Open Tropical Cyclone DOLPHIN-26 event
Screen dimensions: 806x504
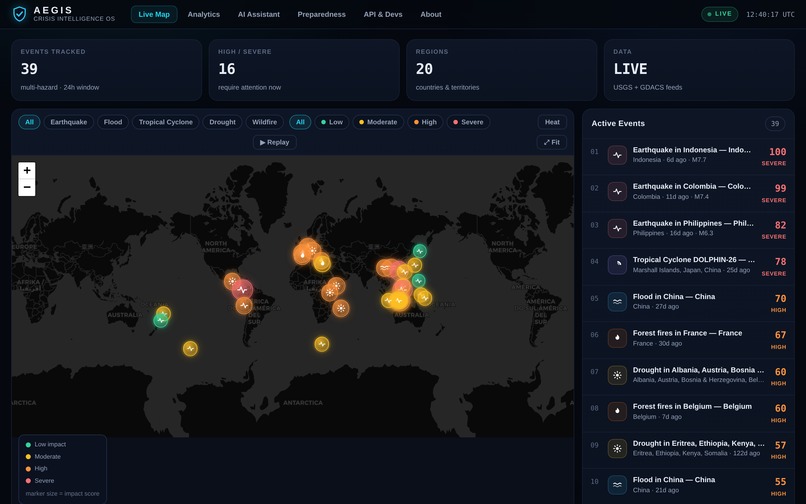coord(688,265)
